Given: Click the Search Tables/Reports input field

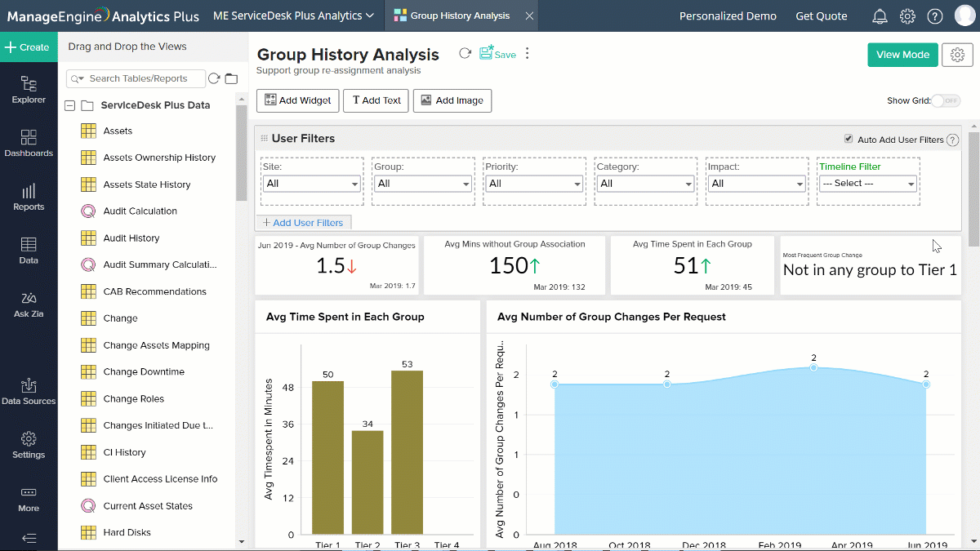Looking at the screenshot, I should point(135,78).
